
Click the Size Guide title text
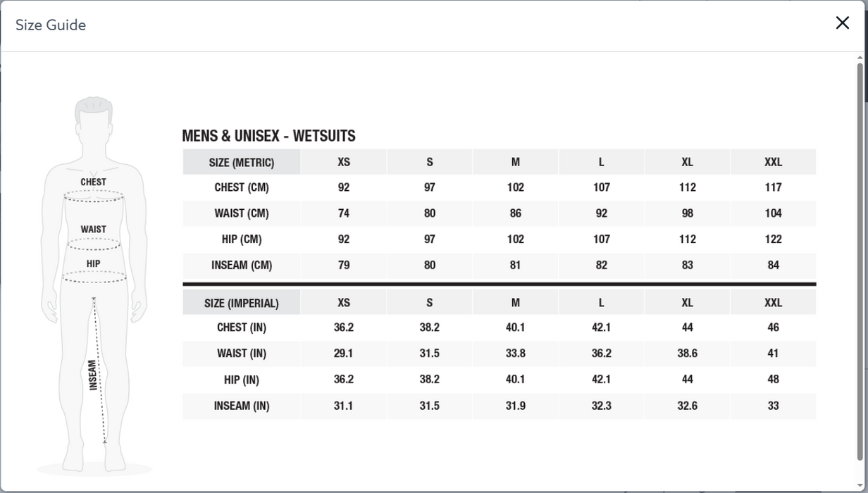(x=51, y=25)
